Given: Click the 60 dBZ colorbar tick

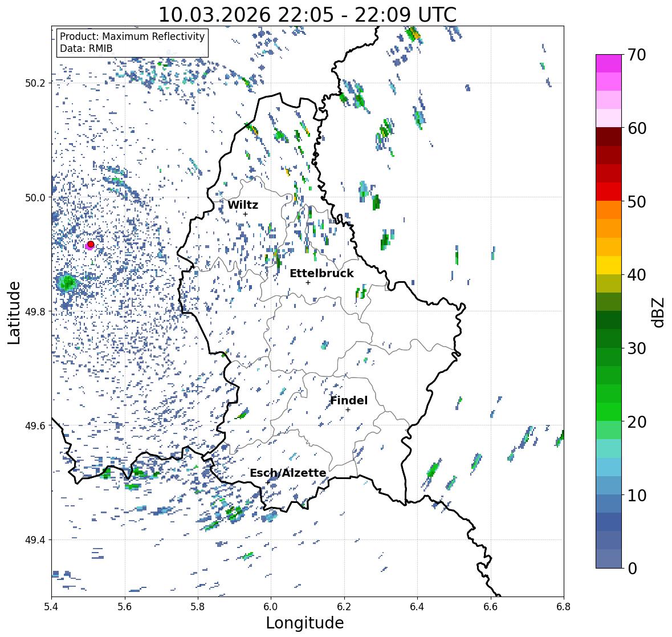Looking at the screenshot, I should tap(636, 128).
